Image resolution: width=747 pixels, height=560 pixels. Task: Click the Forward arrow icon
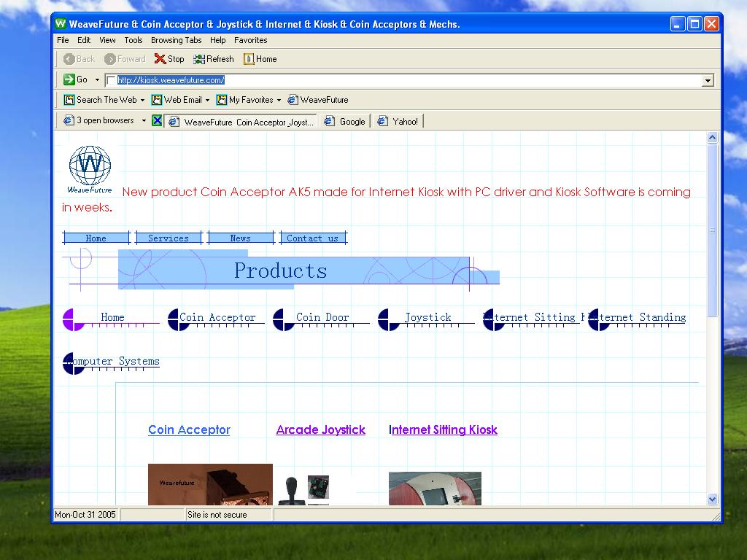click(110, 59)
